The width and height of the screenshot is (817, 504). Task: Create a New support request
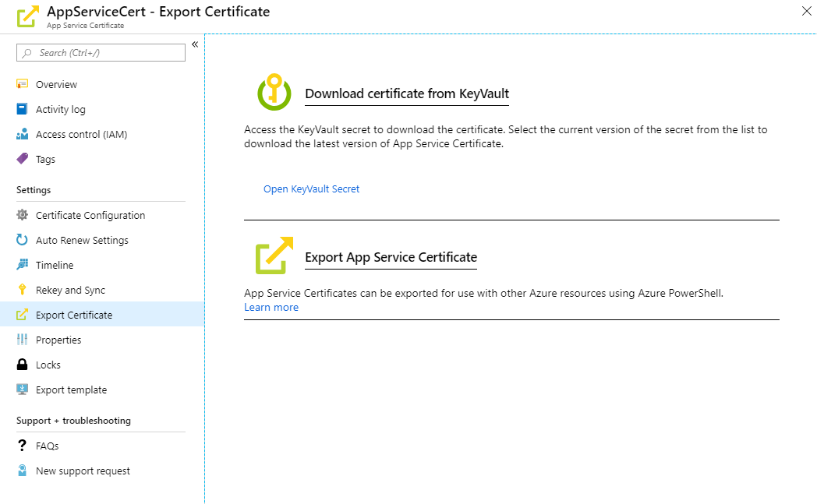click(x=83, y=471)
